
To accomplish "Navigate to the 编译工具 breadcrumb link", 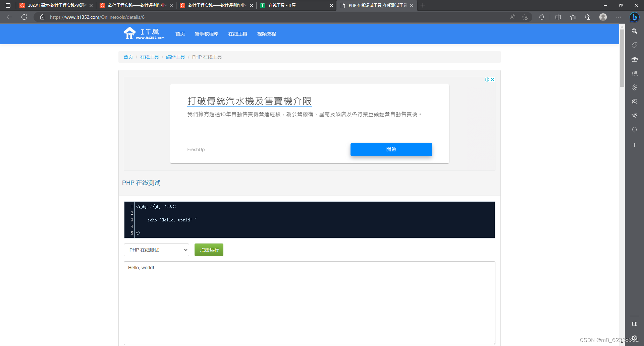I will [x=175, y=57].
